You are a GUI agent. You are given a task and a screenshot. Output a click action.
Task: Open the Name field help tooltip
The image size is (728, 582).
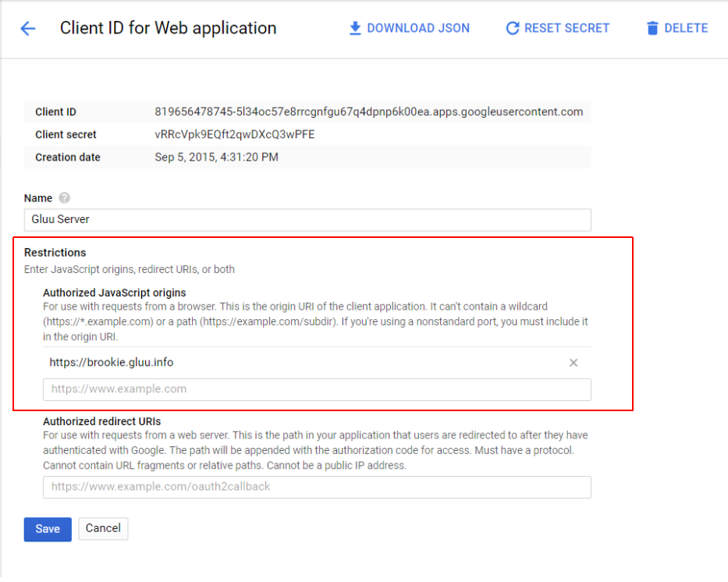[x=62, y=198]
